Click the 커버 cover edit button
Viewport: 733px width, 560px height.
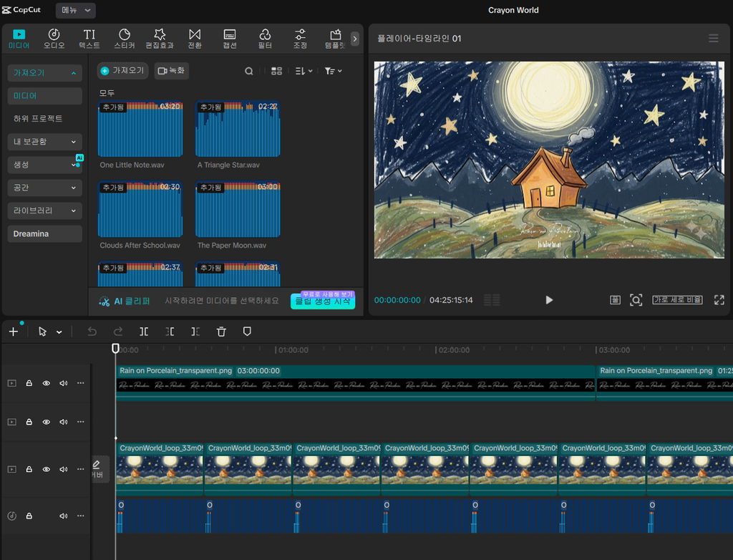pos(99,469)
